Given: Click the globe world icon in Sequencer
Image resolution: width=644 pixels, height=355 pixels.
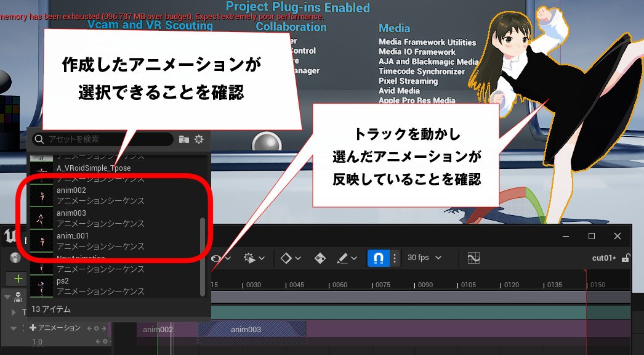Looking at the screenshot, I should [15, 258].
